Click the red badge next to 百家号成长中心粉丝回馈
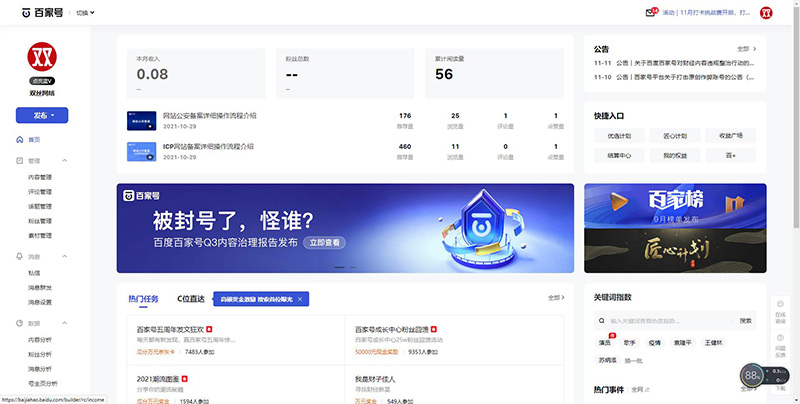 pos(434,329)
